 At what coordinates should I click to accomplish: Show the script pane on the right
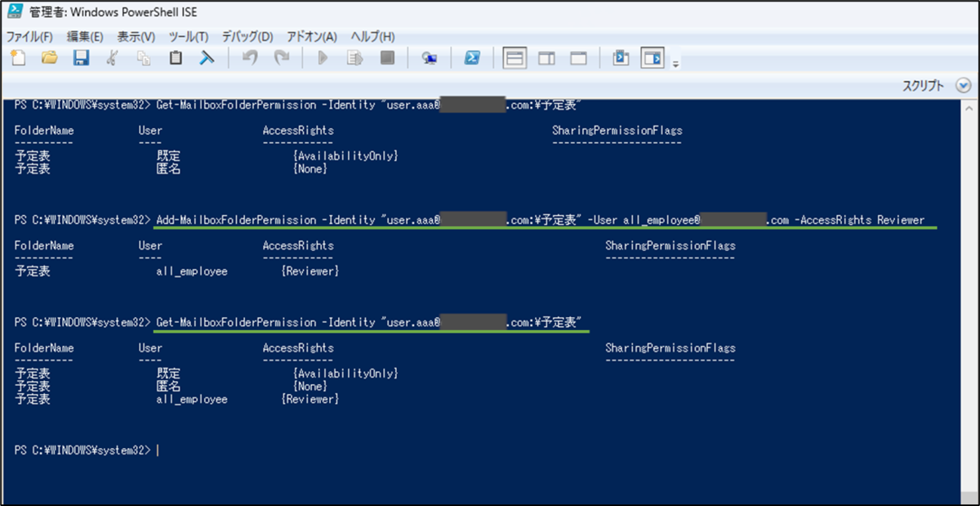pyautogui.click(x=546, y=57)
